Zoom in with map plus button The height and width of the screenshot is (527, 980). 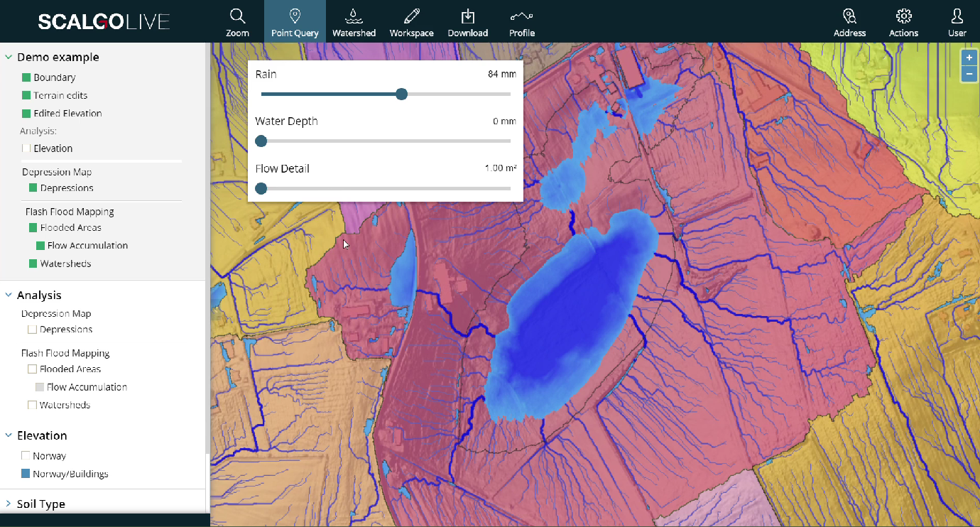(x=969, y=58)
